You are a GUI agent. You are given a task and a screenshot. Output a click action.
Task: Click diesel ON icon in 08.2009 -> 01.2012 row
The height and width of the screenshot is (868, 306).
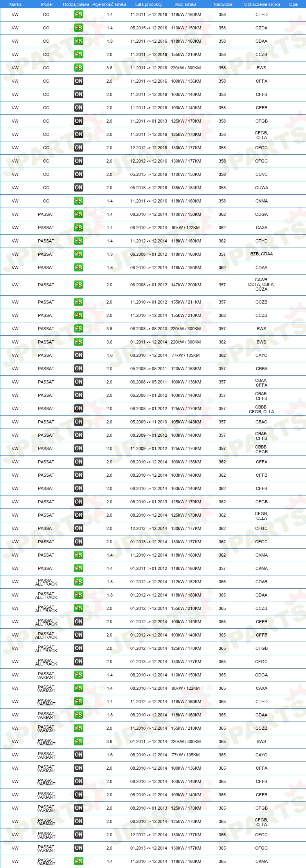pyautogui.click(x=79, y=435)
